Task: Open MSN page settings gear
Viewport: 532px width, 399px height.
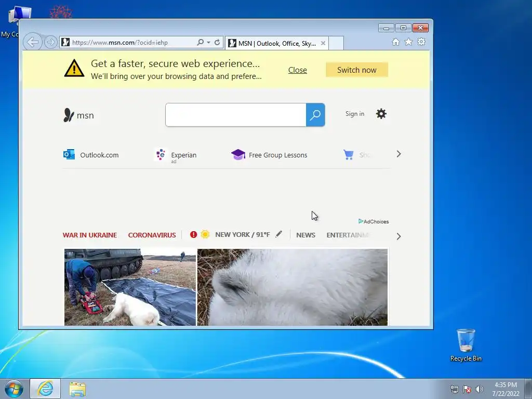Action: (381, 114)
